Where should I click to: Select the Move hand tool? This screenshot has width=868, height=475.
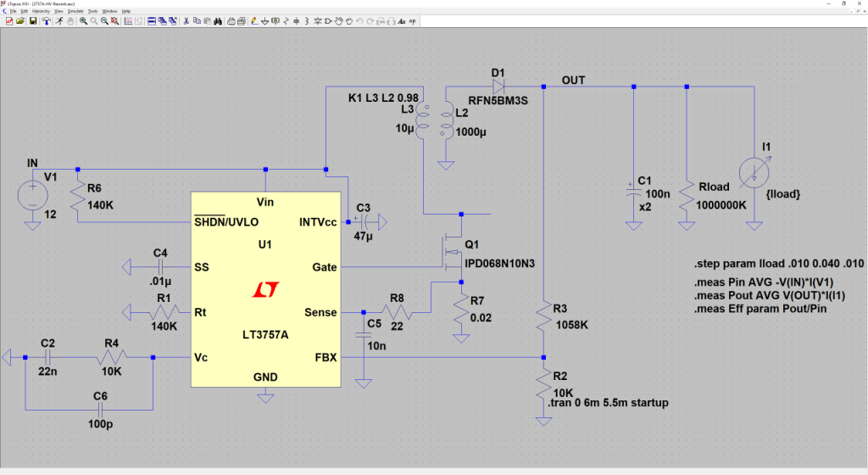[x=339, y=21]
